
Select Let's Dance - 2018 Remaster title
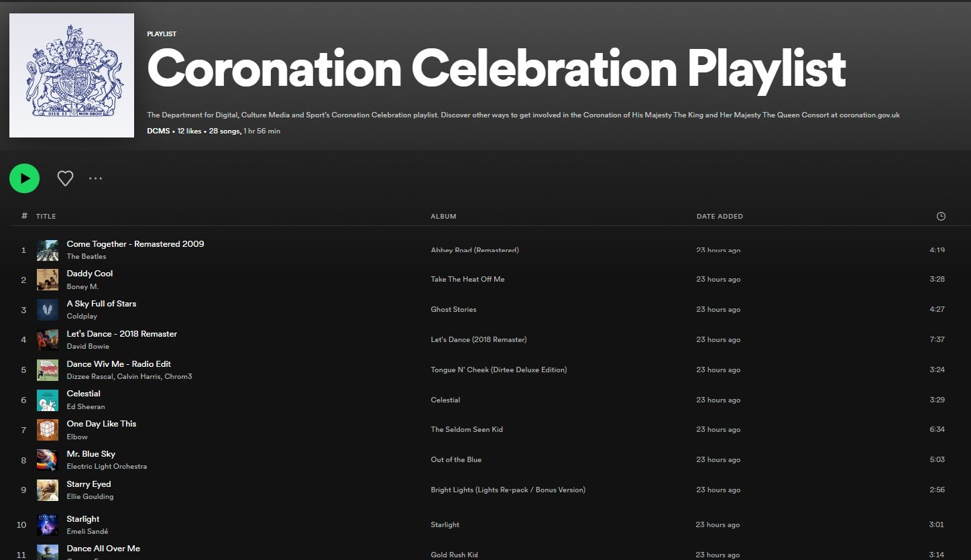[122, 334]
